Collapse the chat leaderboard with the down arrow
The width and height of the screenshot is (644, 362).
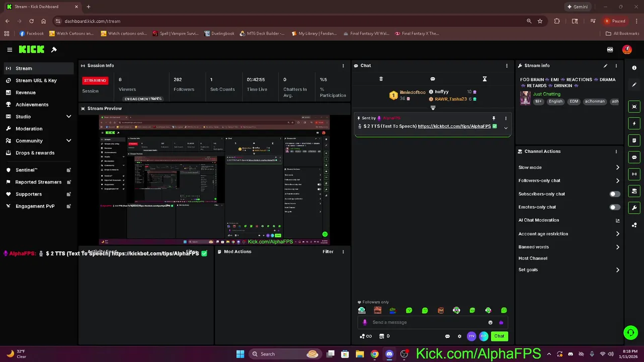433,108
